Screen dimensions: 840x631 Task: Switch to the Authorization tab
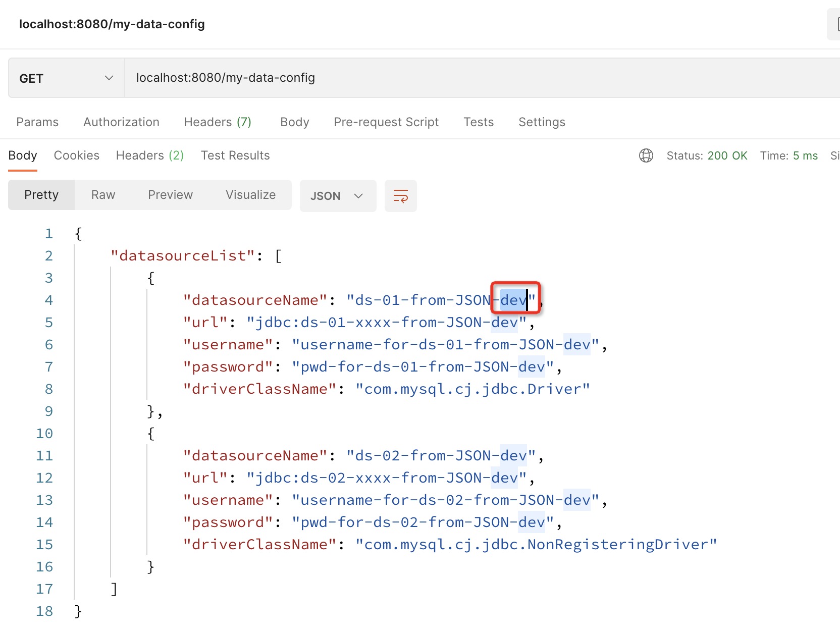121,122
